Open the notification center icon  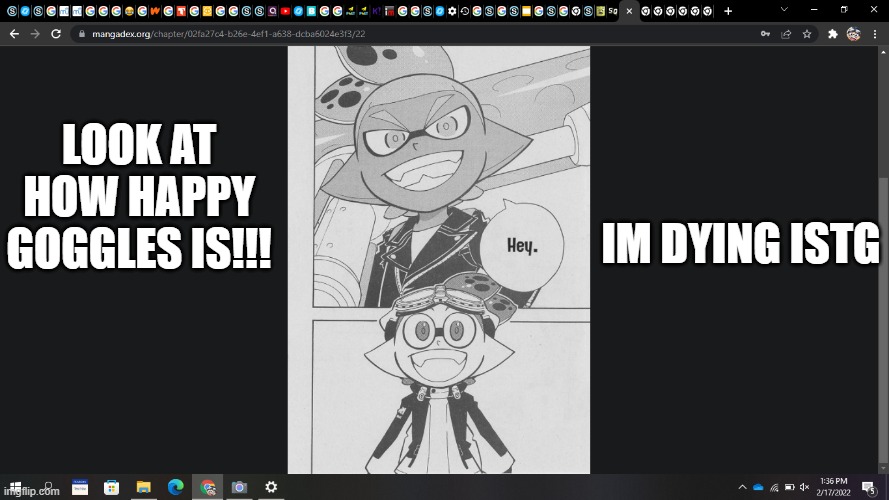pos(869,487)
